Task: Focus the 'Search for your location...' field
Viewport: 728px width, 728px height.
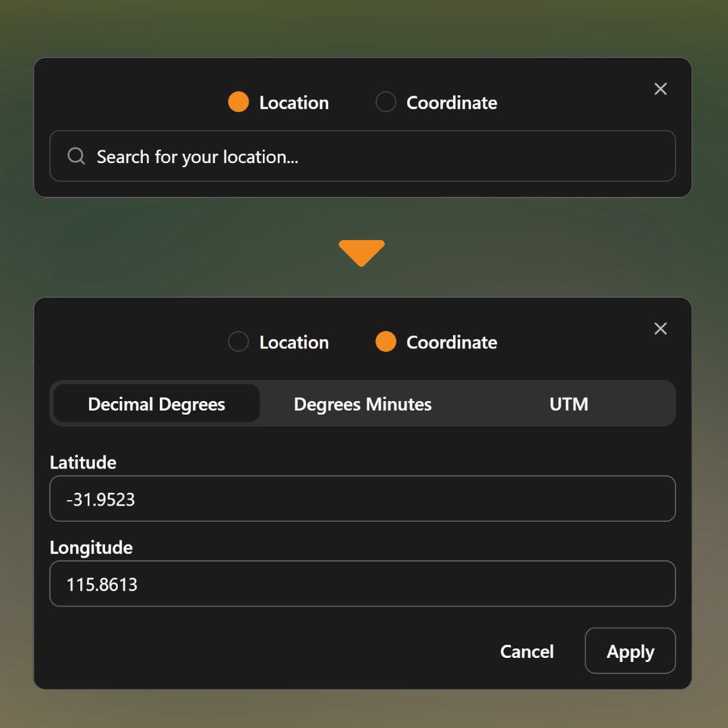Action: [362, 156]
